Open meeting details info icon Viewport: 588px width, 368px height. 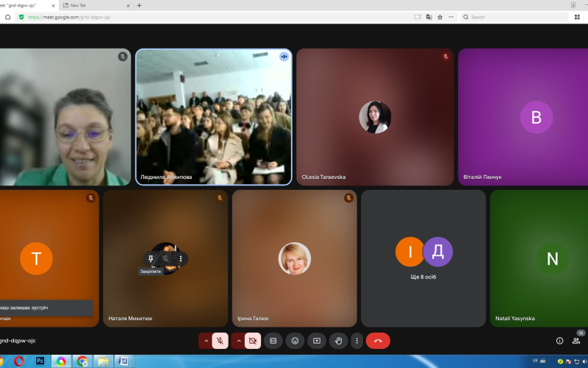(559, 341)
